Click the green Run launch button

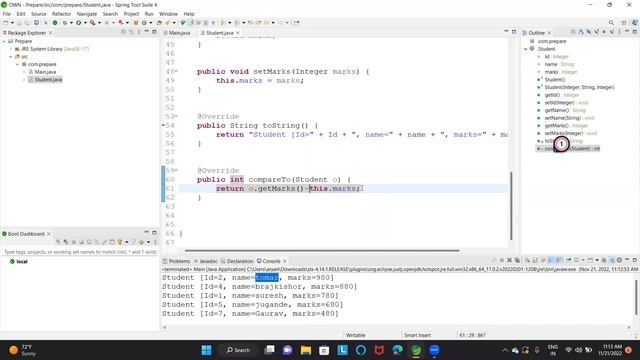click(x=78, y=23)
